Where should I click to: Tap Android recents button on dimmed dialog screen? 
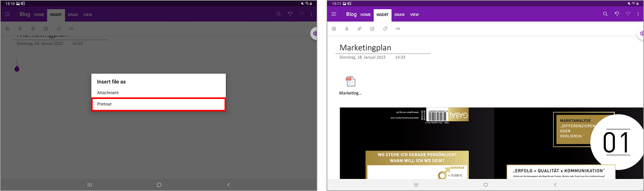(x=89, y=185)
